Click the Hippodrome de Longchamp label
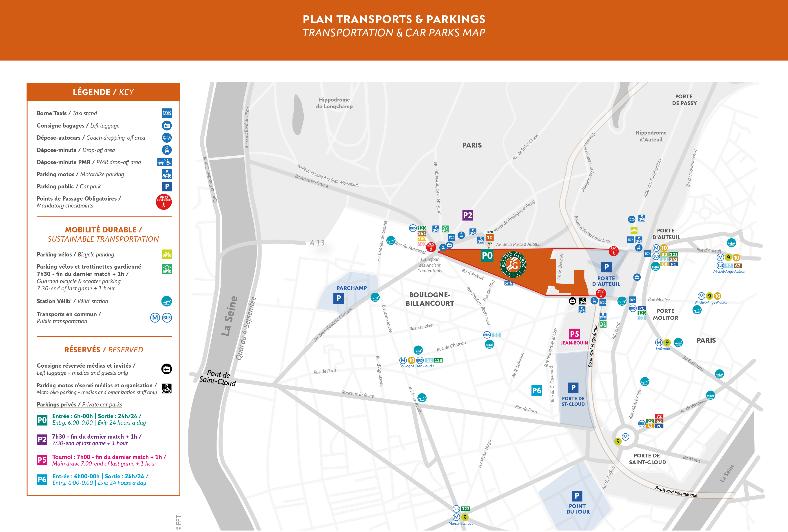The image size is (788, 532). click(334, 103)
